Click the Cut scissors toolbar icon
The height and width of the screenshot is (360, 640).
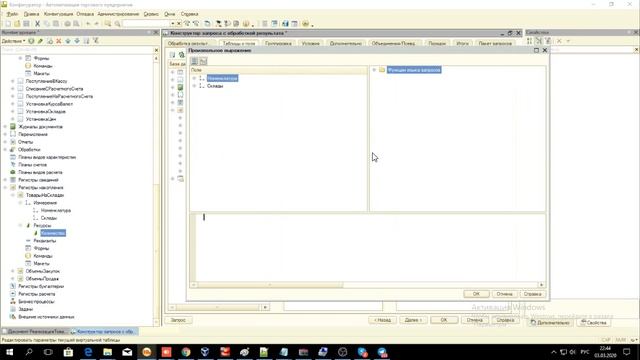(38, 24)
